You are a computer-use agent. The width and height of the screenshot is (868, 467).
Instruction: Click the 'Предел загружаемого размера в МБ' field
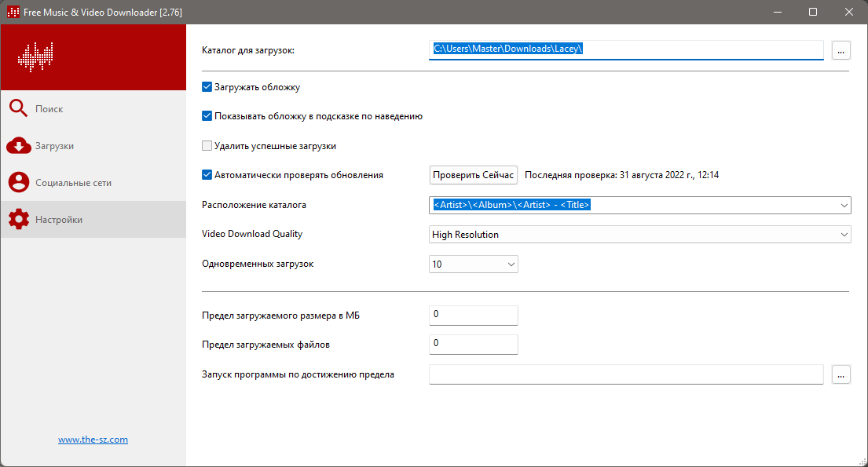coord(473,315)
